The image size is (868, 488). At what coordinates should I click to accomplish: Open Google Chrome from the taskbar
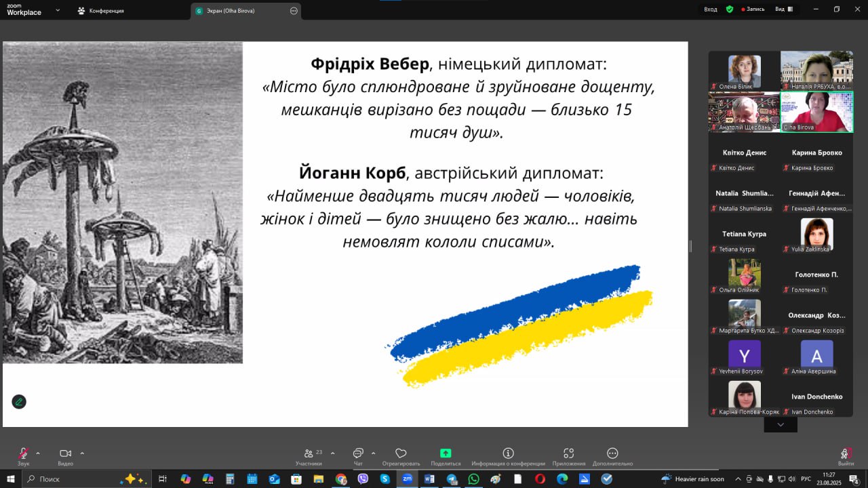tap(340, 479)
